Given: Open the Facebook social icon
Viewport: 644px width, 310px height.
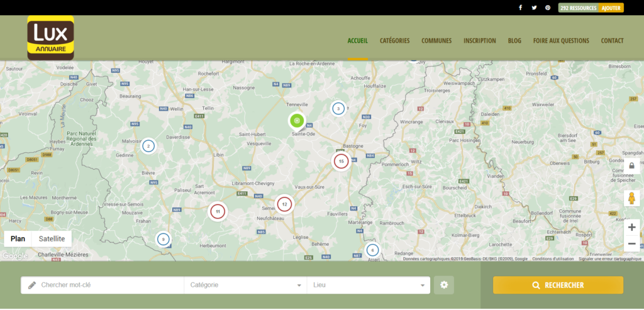Looking at the screenshot, I should tap(520, 8).
